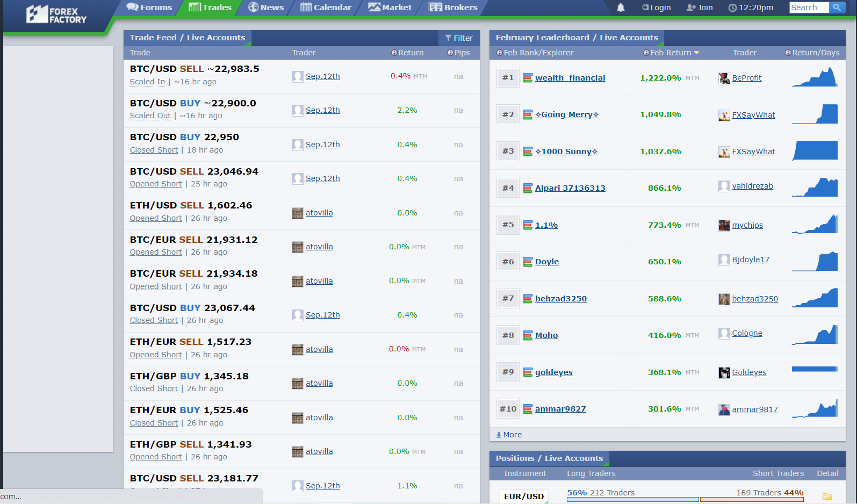857x504 pixels.
Task: Click the notification bell icon
Action: (x=621, y=8)
